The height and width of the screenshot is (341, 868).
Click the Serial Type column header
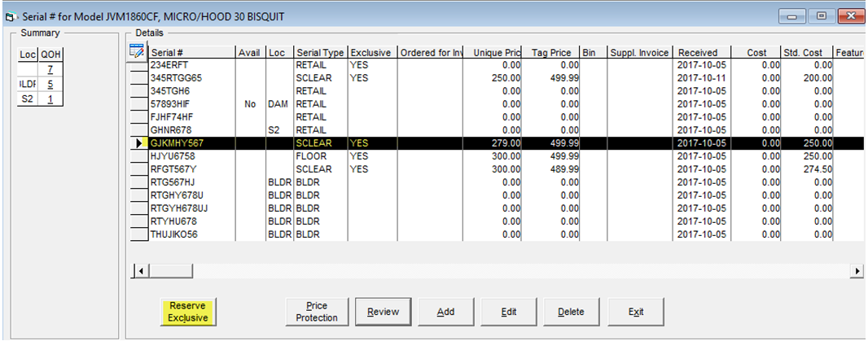pyautogui.click(x=321, y=53)
